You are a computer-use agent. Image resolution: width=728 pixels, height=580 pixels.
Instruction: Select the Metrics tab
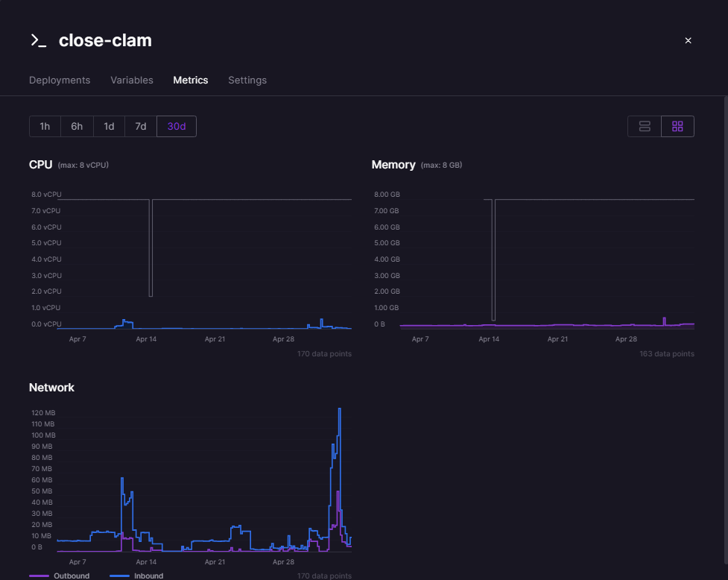coord(190,80)
